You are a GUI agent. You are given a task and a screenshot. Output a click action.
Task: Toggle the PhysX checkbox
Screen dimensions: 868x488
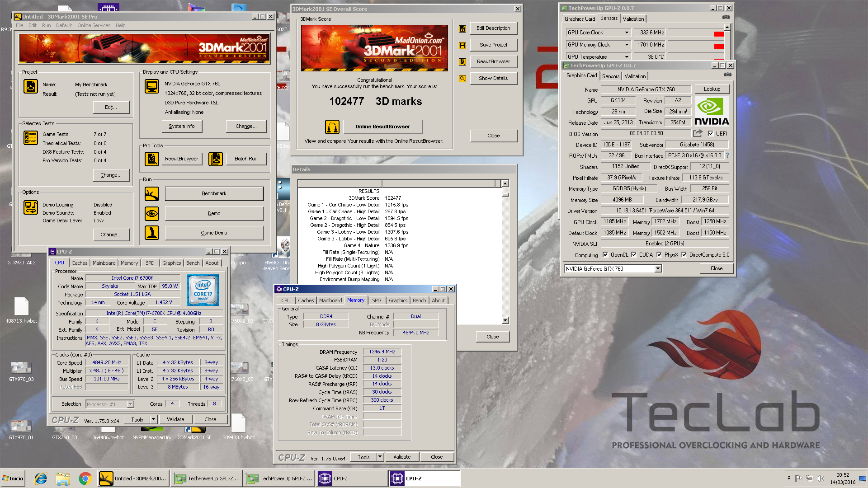point(659,255)
